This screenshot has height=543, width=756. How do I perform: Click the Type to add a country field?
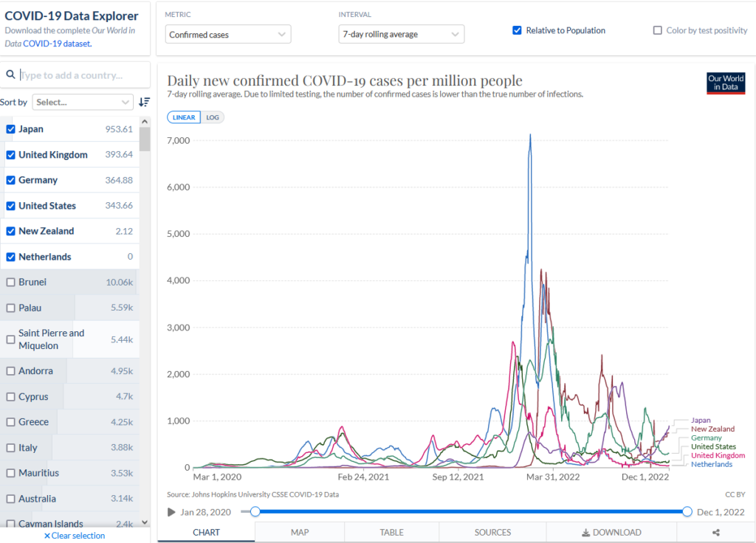point(78,75)
